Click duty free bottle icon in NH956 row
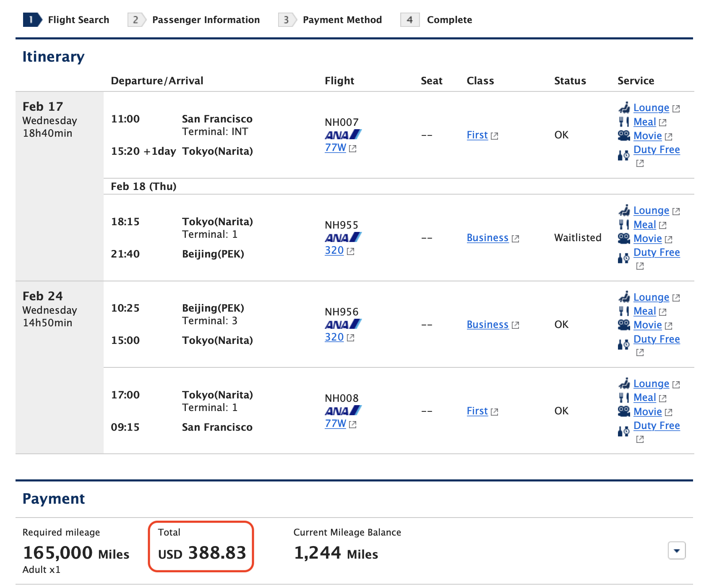 pyautogui.click(x=624, y=344)
